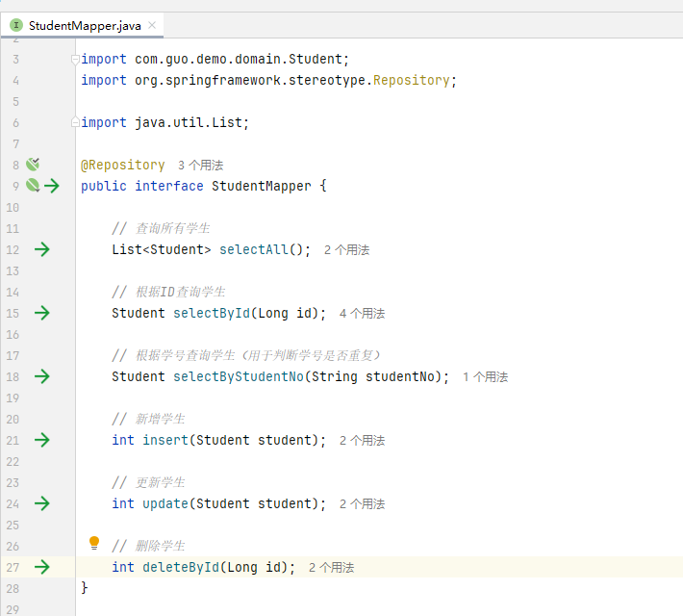Click line number 27 in the gutter
683x616 pixels.
tap(13, 567)
